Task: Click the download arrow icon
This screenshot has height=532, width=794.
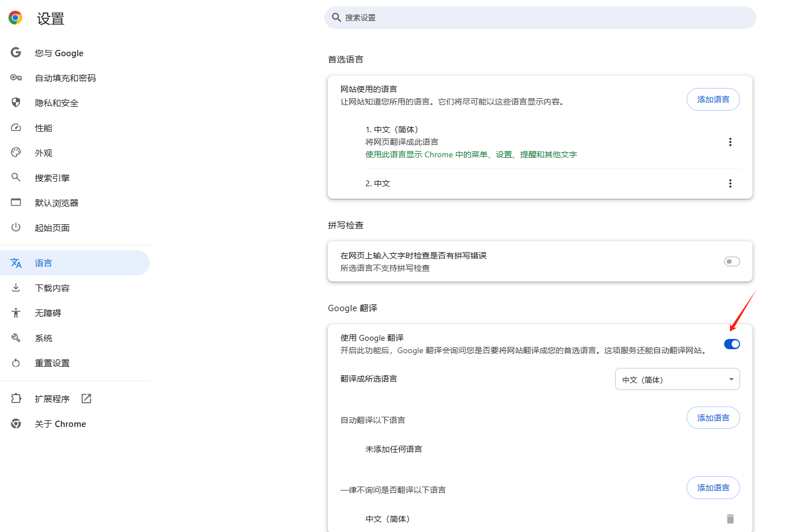Action: coord(16,288)
